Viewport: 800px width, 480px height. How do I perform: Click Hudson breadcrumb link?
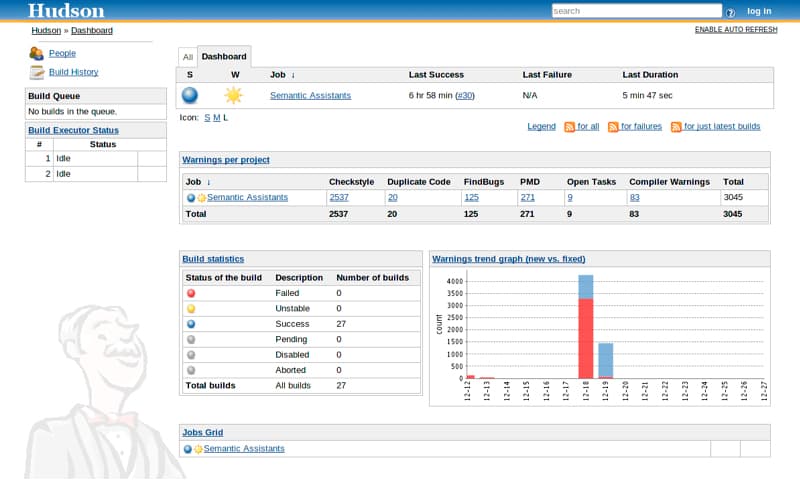coord(46,31)
